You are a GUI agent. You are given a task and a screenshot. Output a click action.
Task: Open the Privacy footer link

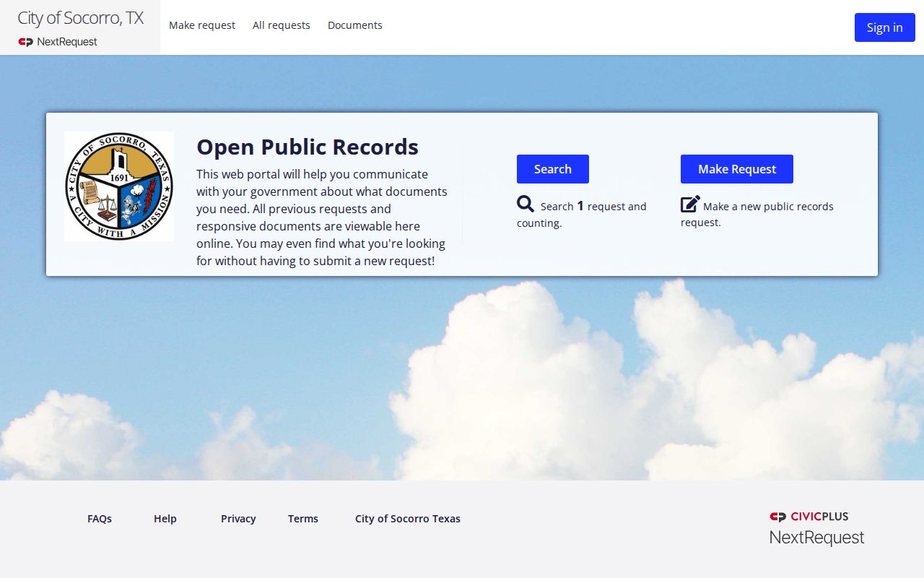pos(238,519)
